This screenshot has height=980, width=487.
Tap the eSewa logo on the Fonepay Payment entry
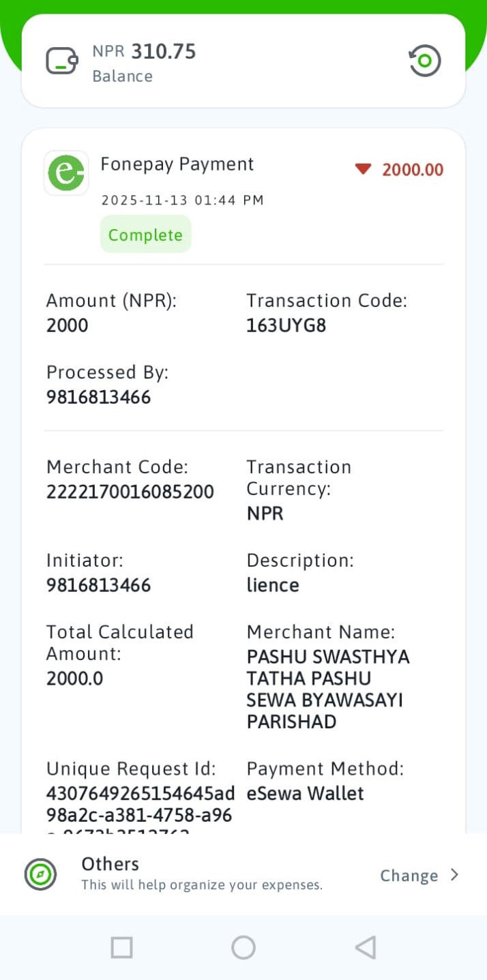pos(66,173)
